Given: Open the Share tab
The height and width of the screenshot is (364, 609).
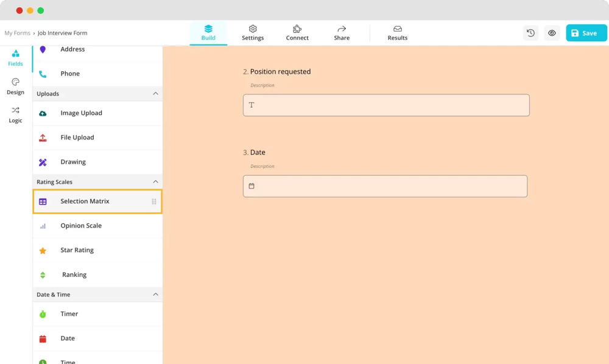Looking at the screenshot, I should [x=342, y=33].
